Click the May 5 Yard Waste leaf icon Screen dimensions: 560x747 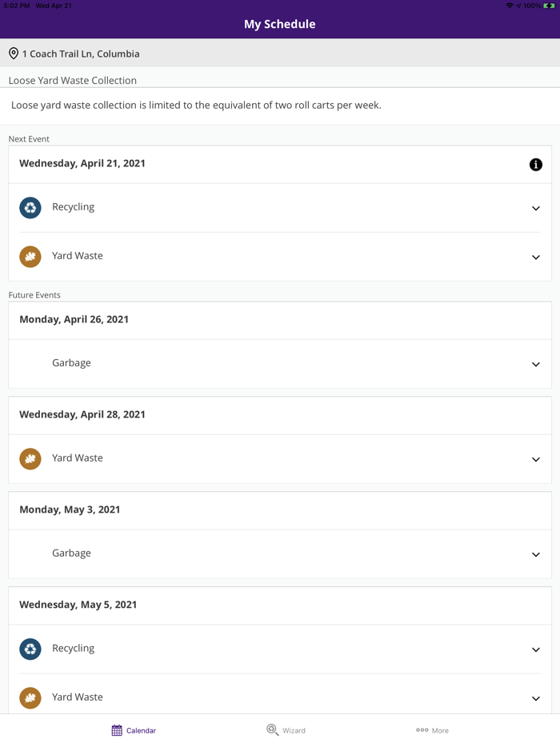point(30,698)
